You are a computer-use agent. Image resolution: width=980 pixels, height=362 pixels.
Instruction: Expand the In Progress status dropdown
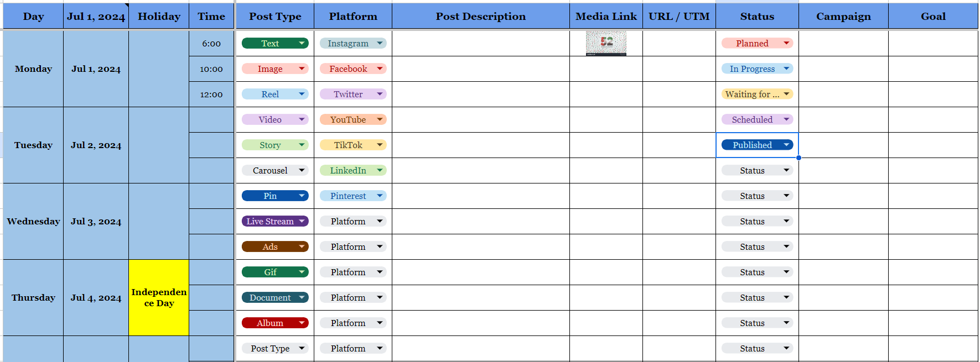[756, 69]
